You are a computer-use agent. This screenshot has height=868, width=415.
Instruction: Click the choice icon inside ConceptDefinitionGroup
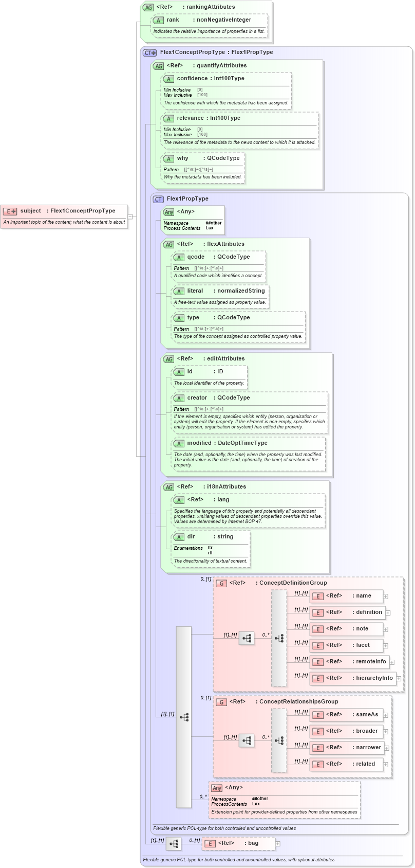pyautogui.click(x=279, y=638)
